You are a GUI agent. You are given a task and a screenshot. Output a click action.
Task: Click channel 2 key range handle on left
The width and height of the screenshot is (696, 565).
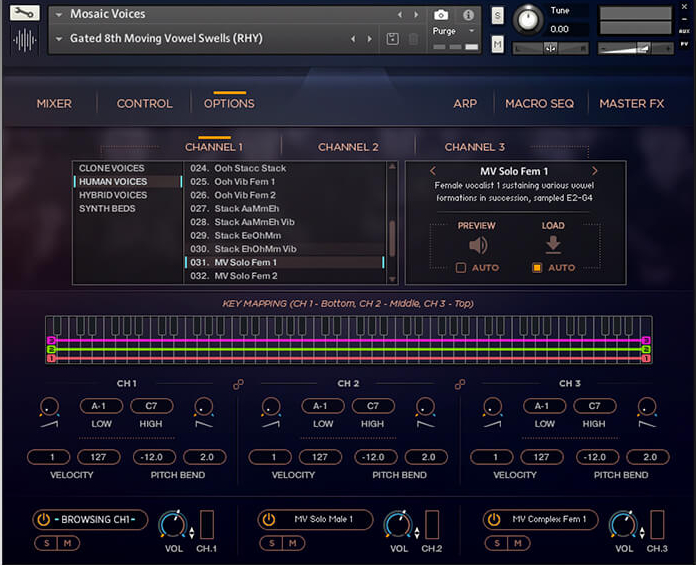tap(51, 349)
